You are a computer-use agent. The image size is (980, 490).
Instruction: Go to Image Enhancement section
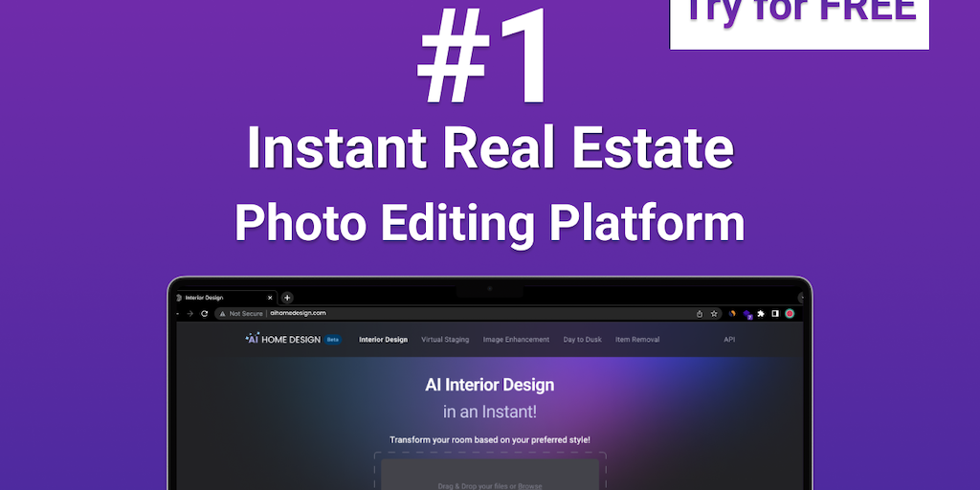(516, 340)
